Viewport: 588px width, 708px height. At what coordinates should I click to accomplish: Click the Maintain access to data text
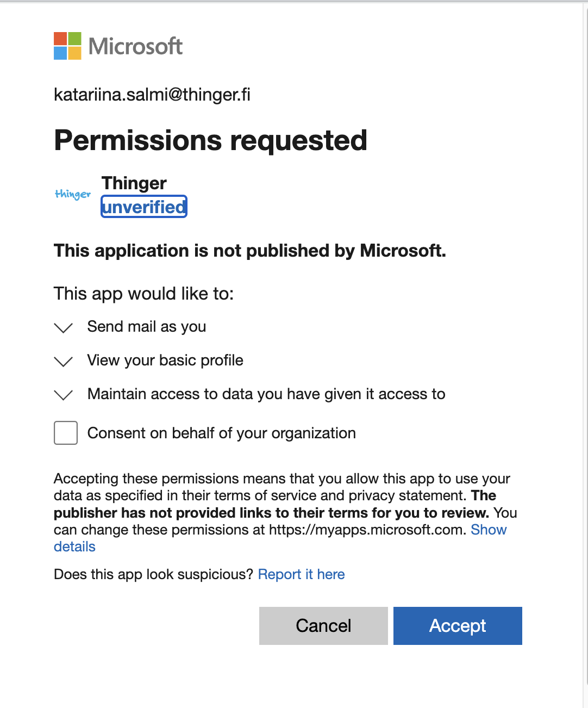click(266, 394)
